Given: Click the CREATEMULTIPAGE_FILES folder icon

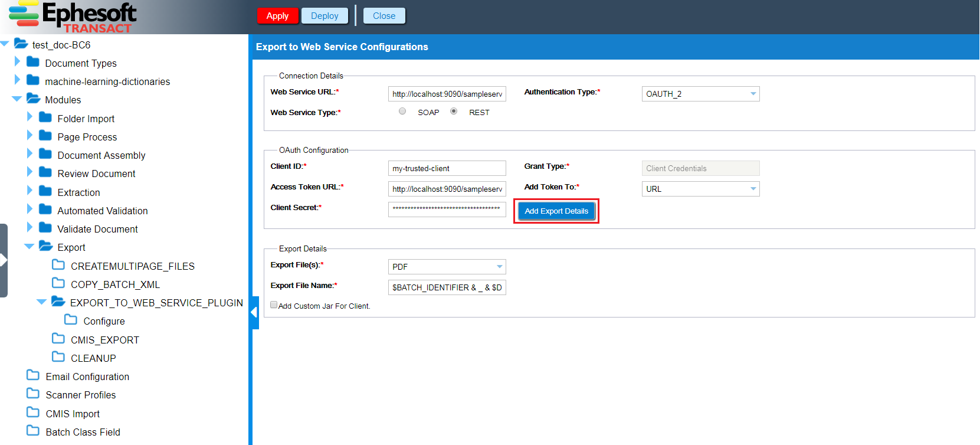Looking at the screenshot, I should (58, 265).
